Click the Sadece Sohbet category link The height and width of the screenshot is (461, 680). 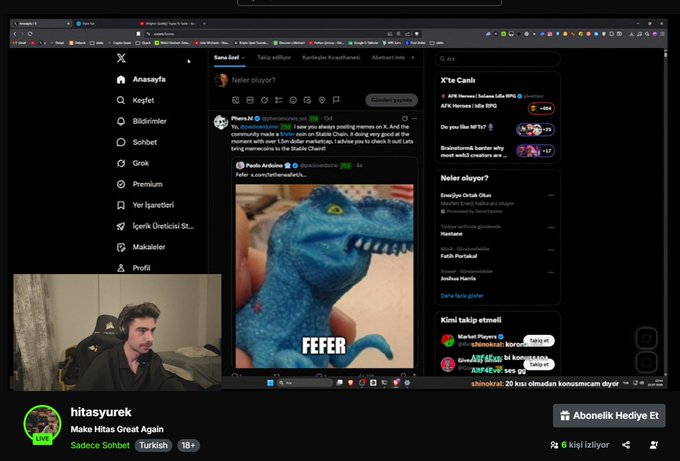pos(100,445)
